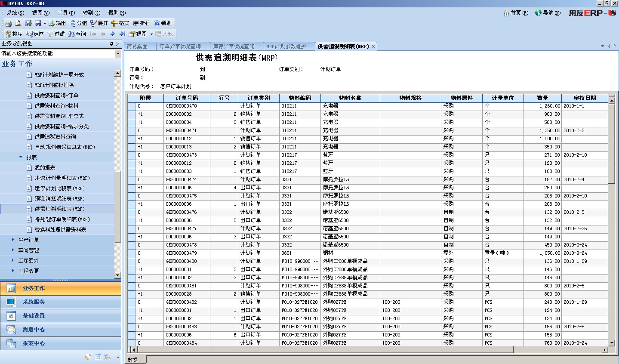Close the 业务导航视图 panel
Screen dimensions: 619x364
tap(118, 44)
